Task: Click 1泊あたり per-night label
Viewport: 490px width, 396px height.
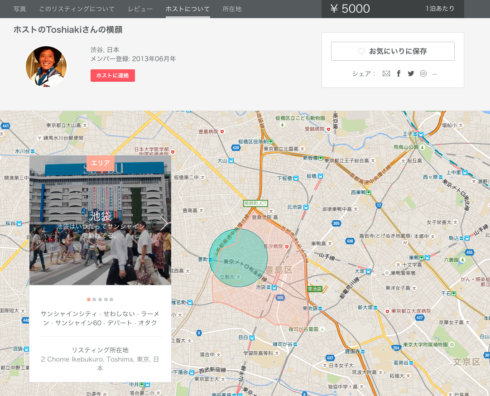Action: (440, 9)
